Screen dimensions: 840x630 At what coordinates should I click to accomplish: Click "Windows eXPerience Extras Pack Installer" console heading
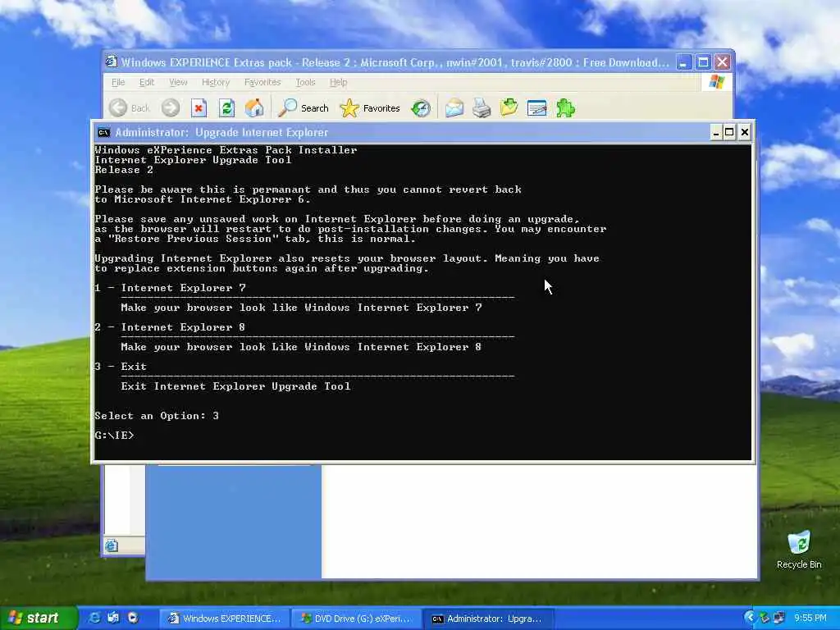(x=226, y=150)
